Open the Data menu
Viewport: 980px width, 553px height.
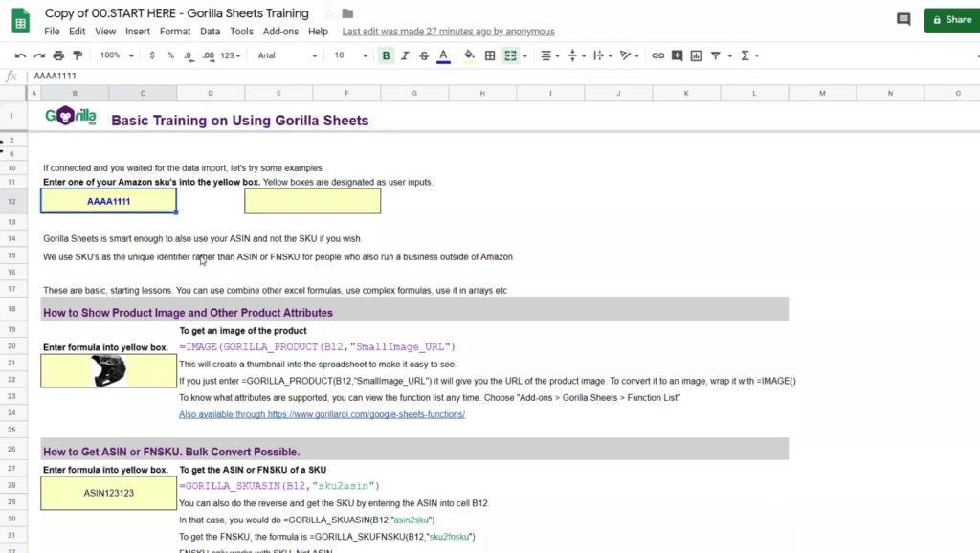(x=210, y=32)
